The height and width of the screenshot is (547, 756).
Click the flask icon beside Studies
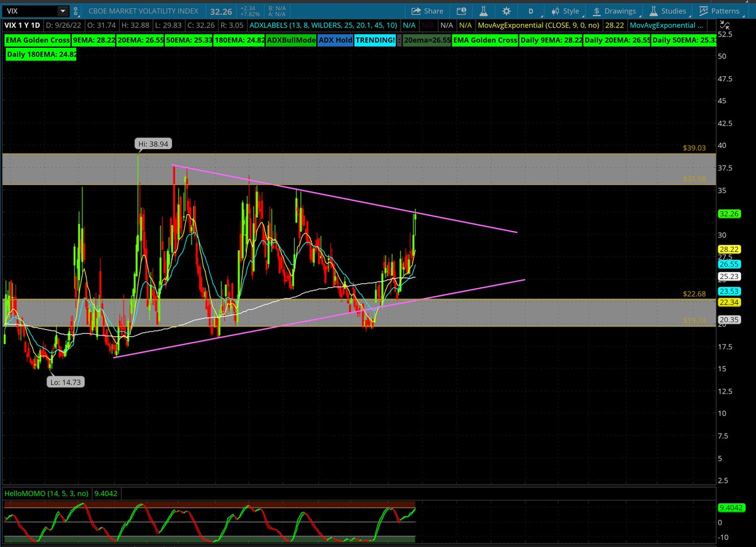654,11
